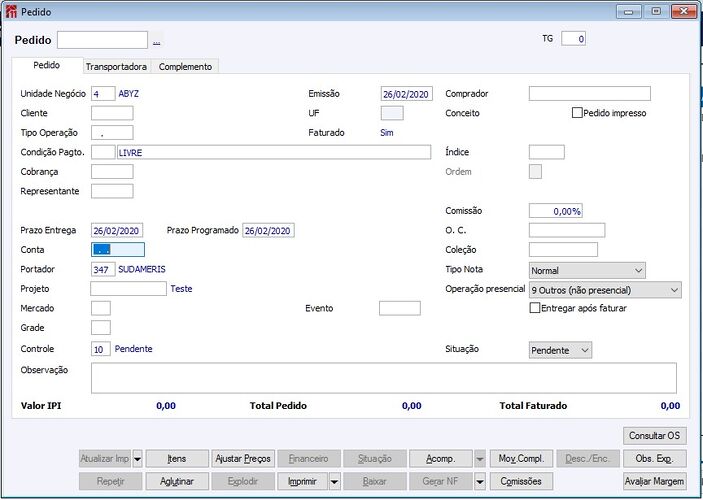Switch to the Complemento tab
Viewport: 703px width, 500px height.
185,66
